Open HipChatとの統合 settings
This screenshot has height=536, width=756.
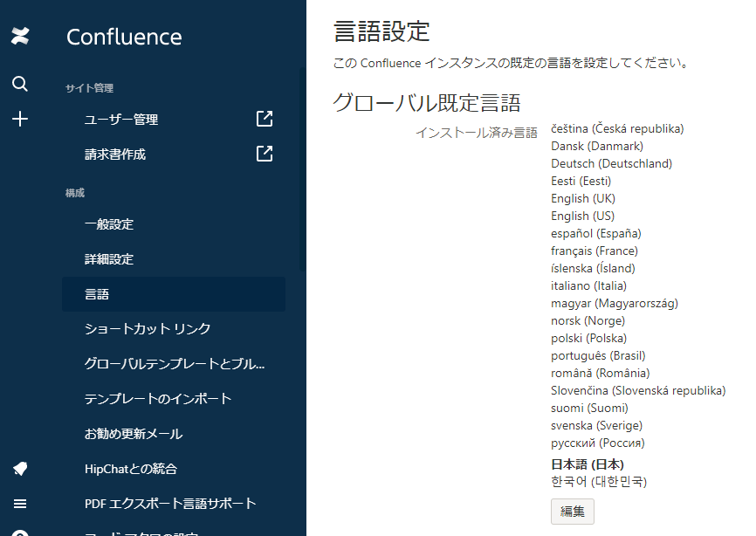click(131, 469)
